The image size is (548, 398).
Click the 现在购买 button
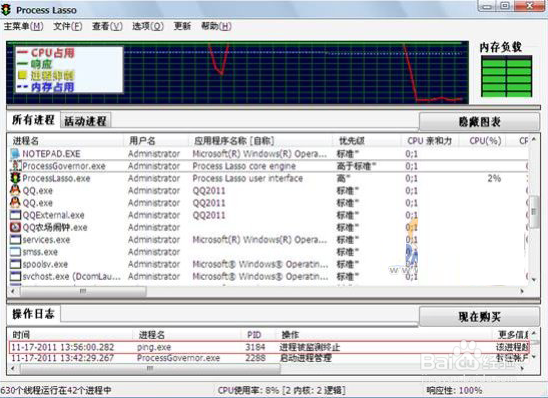[x=479, y=317]
